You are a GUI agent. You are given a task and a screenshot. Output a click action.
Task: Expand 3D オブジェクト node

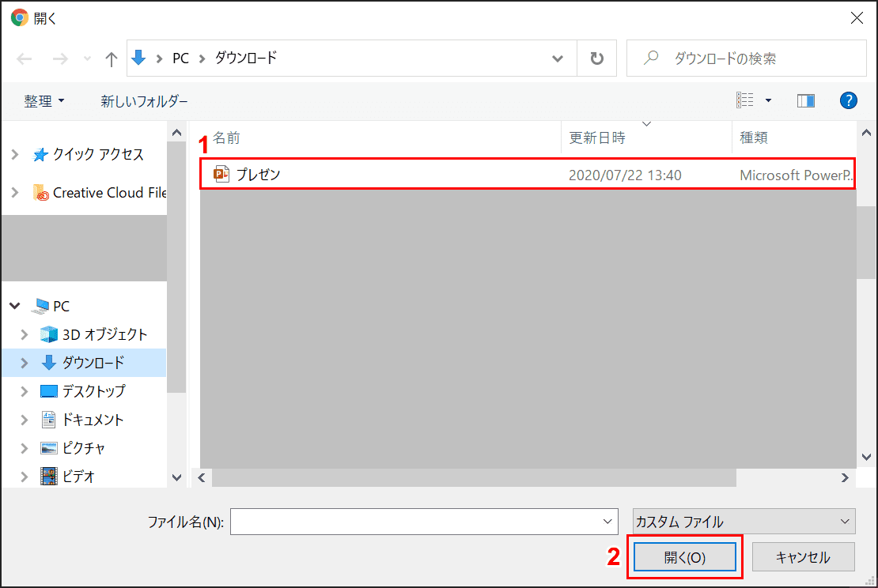pos(24,334)
